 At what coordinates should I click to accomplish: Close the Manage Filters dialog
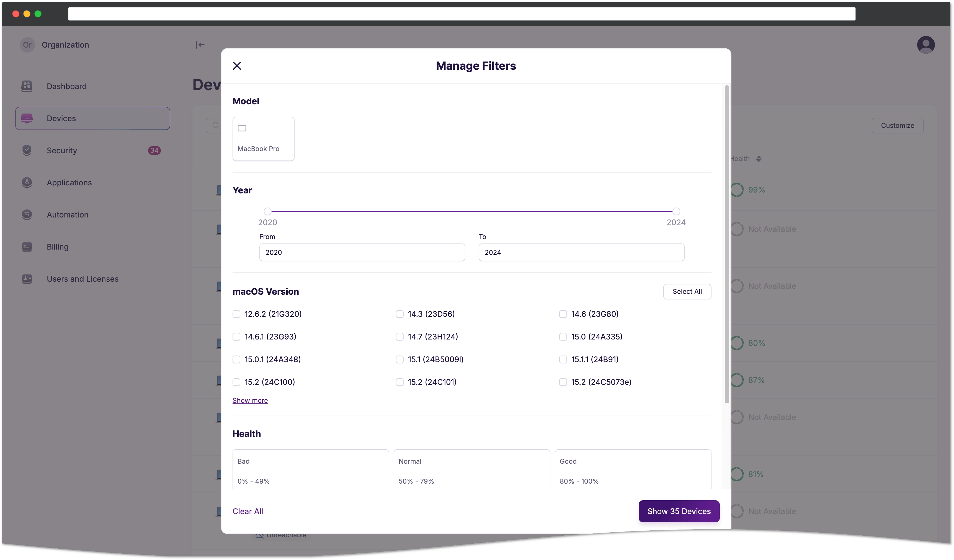pyautogui.click(x=237, y=66)
